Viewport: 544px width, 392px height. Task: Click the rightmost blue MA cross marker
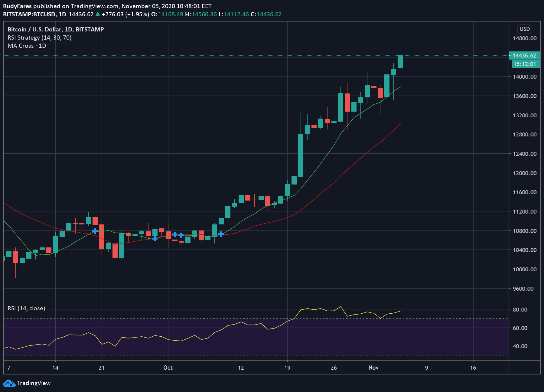(221, 234)
